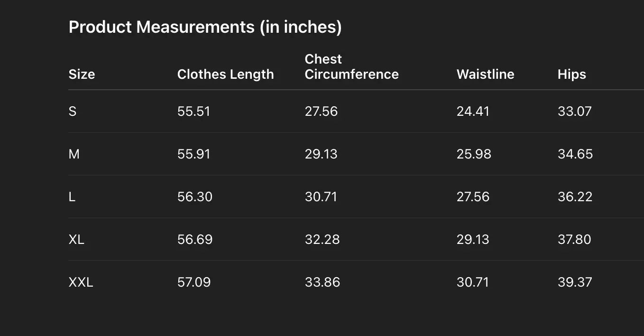Click the Chest Circumference column header
Image resolution: width=644 pixels, height=336 pixels.
click(351, 67)
